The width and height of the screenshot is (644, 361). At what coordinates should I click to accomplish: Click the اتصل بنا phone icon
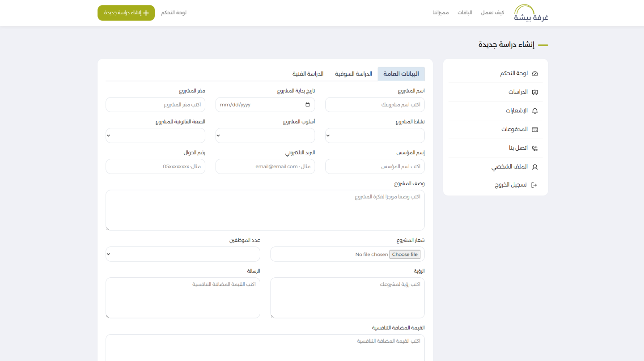pos(535,148)
